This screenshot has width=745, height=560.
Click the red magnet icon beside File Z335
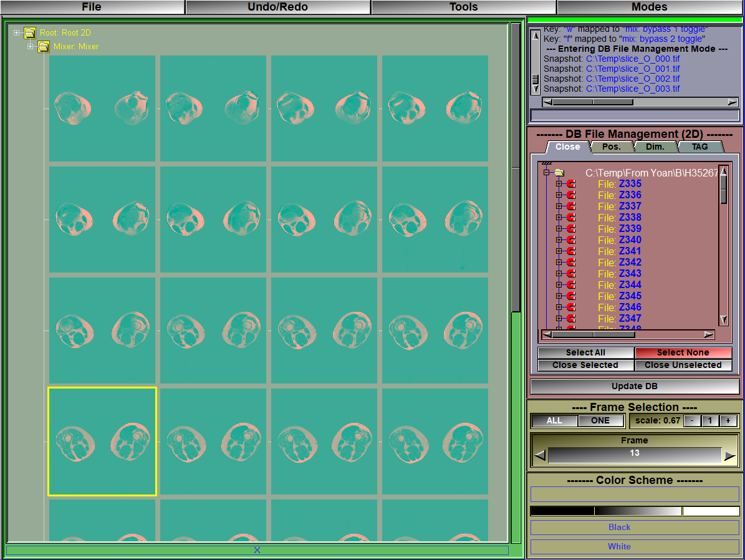570,183
